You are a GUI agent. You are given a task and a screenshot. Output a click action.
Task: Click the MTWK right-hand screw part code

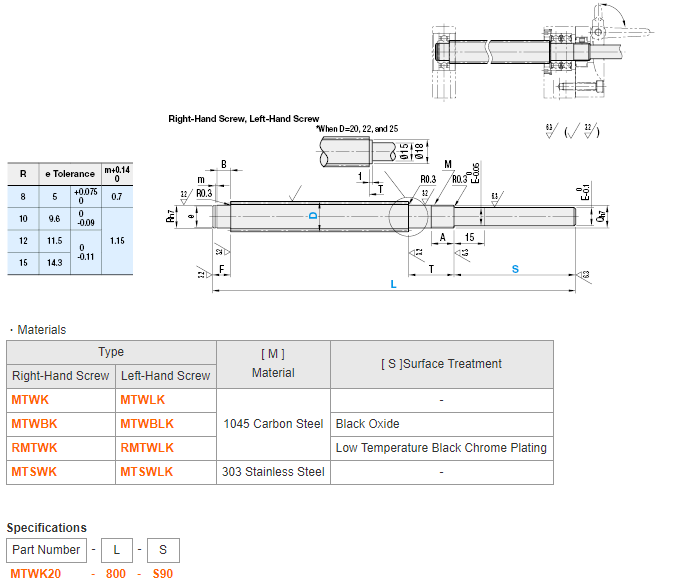[x=30, y=400]
